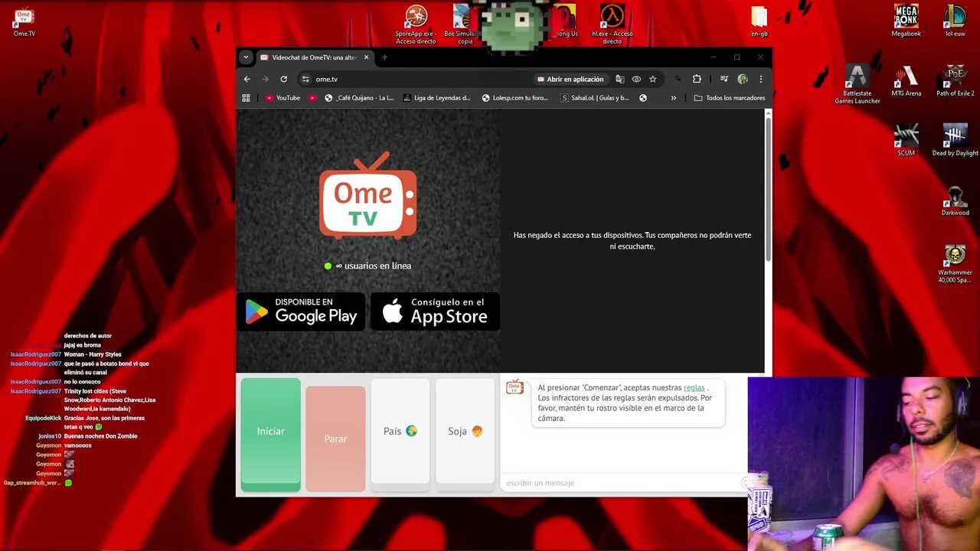Open YouTube bookmark
980x551 pixels.
283,98
